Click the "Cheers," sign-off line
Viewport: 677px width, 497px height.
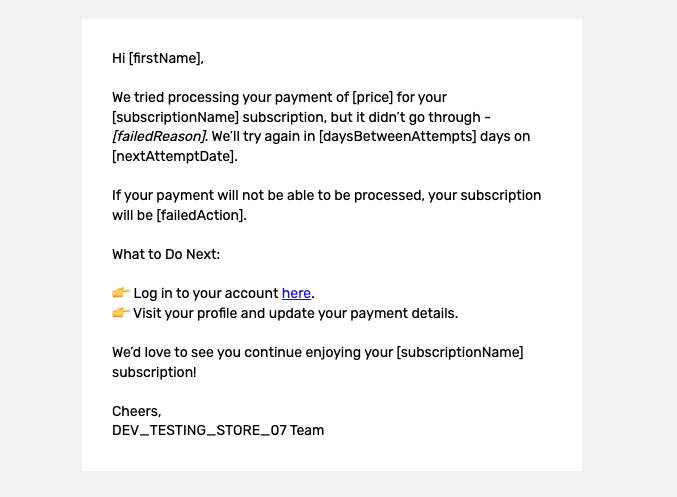(x=136, y=411)
